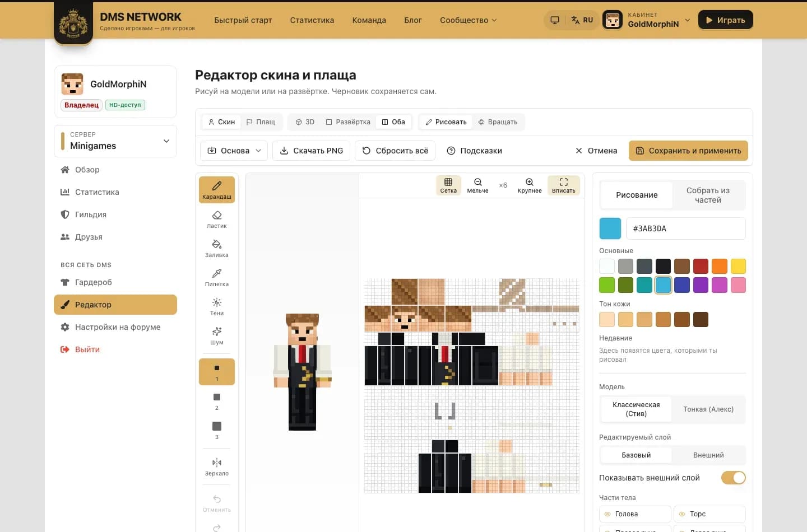
Task: Click Сохранить и применить button
Action: tap(688, 151)
